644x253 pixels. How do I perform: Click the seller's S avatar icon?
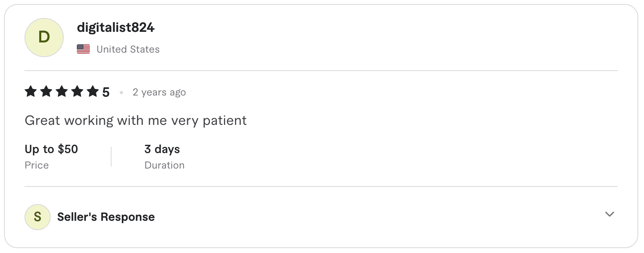tap(38, 217)
